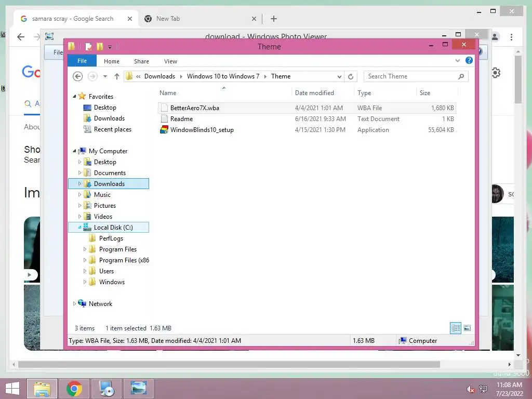Viewport: 532px width, 399px height.
Task: Switch to details view layout icon
Action: [456, 328]
